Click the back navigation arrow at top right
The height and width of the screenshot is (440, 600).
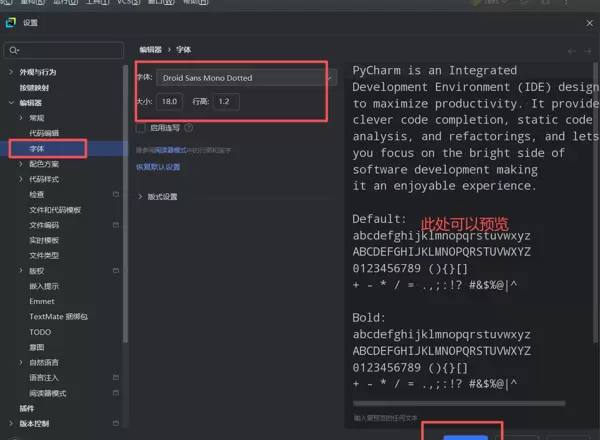[x=572, y=51]
